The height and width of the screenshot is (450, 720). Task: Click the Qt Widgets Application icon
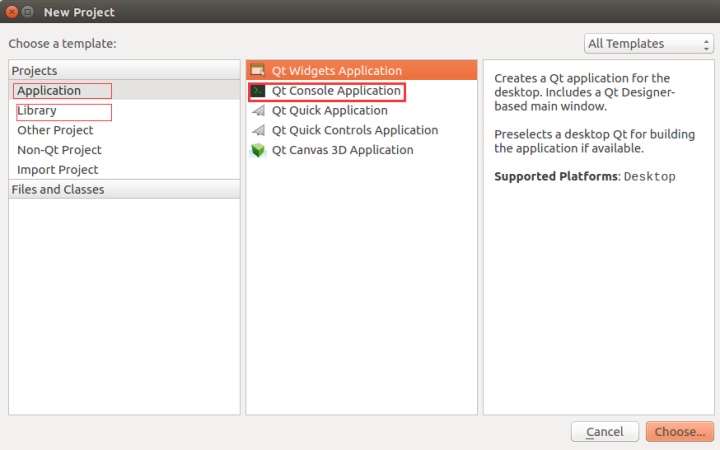point(258,70)
